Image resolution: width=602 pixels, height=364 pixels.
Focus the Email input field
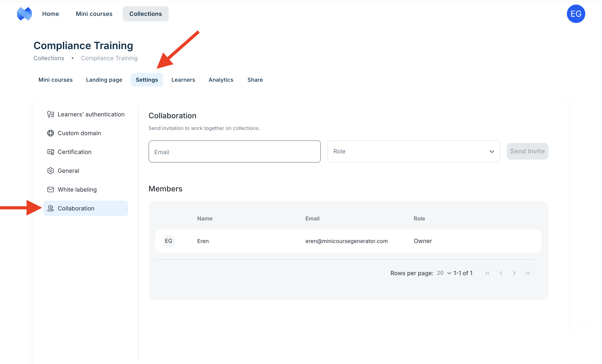pos(234,152)
